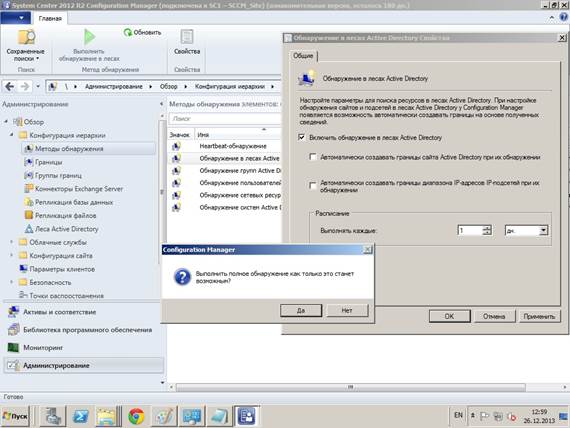This screenshot has width=570, height=428.
Task: Click Конфигурация иерархии in breadcrumb
Action: tap(230, 87)
